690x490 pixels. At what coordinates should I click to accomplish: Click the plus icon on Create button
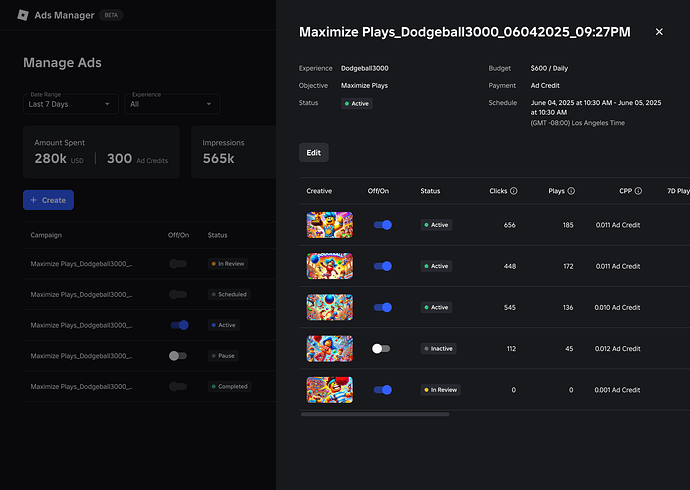click(33, 200)
